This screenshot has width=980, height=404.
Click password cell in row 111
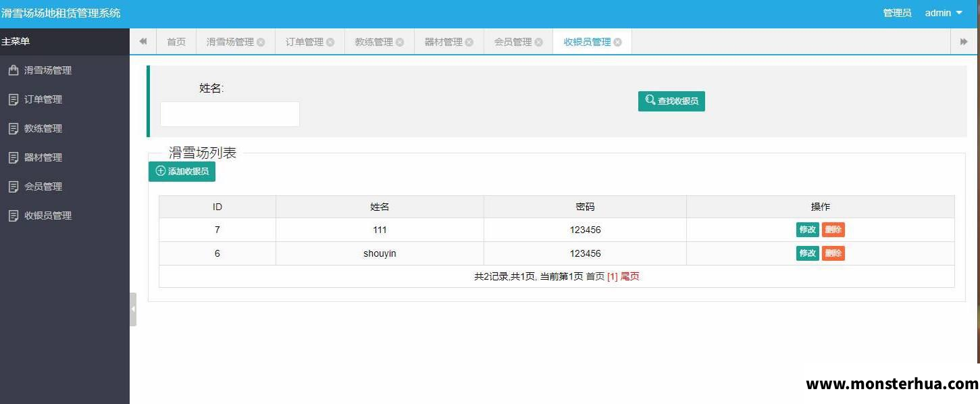(585, 230)
